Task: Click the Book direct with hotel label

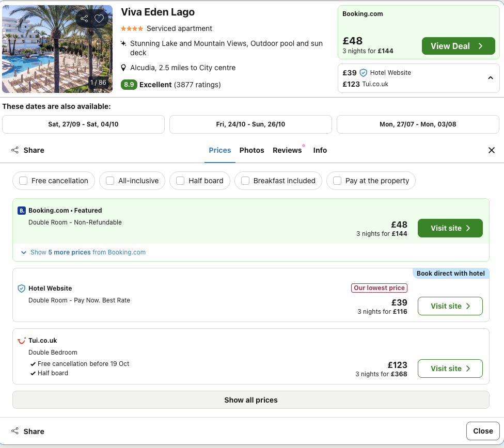Action: click(451, 274)
